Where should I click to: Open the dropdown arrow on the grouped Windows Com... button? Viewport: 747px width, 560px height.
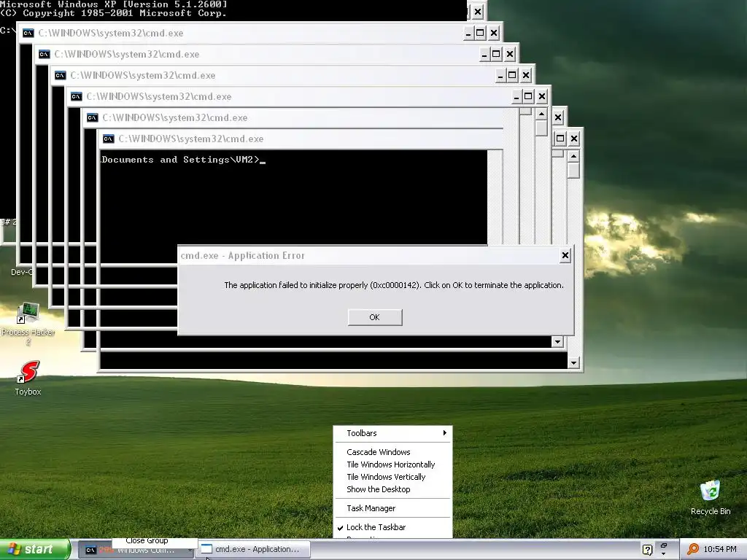pyautogui.click(x=190, y=551)
